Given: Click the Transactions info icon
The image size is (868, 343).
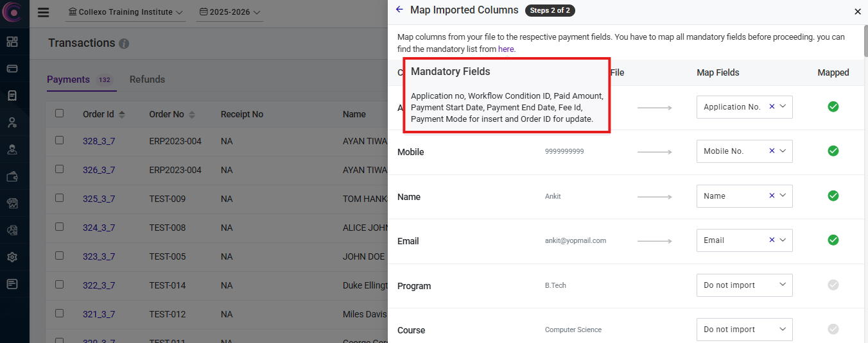Looking at the screenshot, I should click(x=124, y=44).
